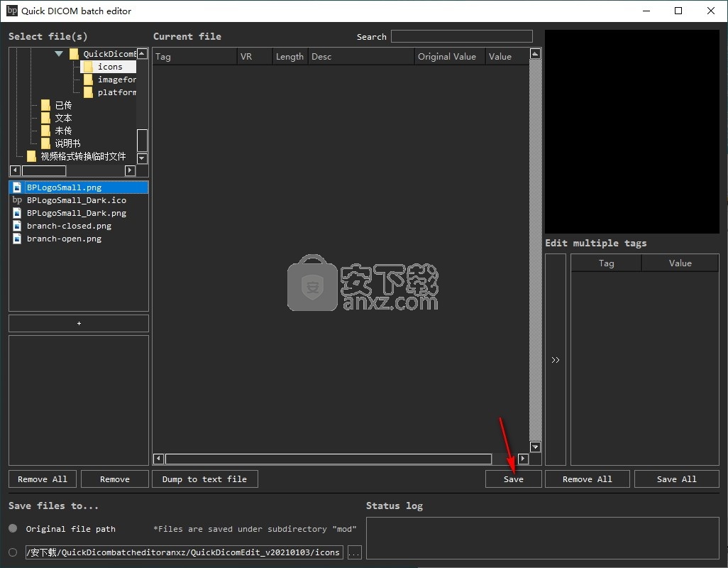Click the bp icon of BPLogoSmall_Dark.ico
Image resolution: width=728 pixels, height=568 pixels.
pos(17,200)
